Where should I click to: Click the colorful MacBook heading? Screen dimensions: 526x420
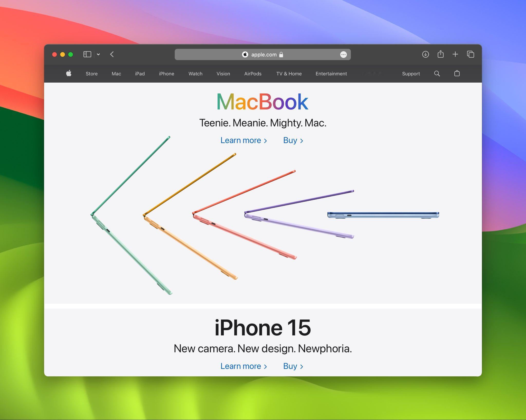262,102
